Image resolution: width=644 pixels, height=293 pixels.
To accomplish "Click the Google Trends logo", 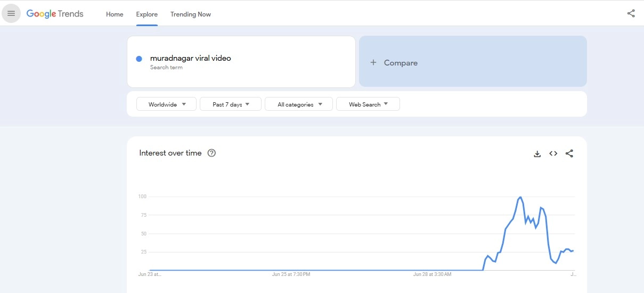I will [x=55, y=14].
